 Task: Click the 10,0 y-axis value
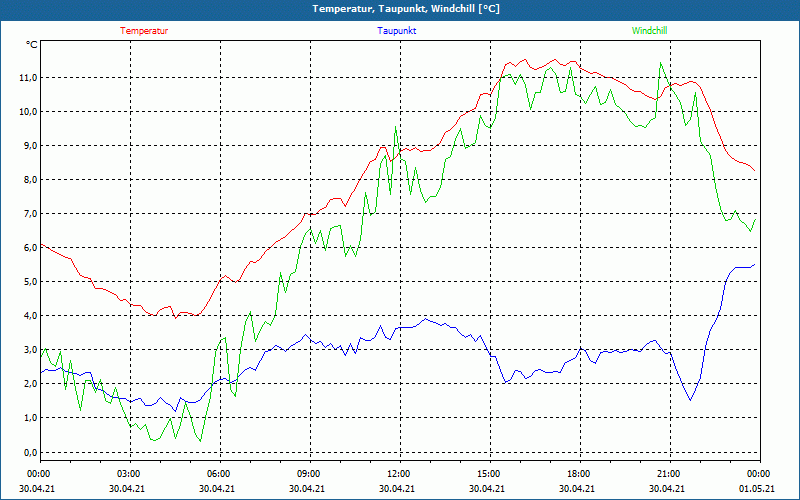pos(28,112)
